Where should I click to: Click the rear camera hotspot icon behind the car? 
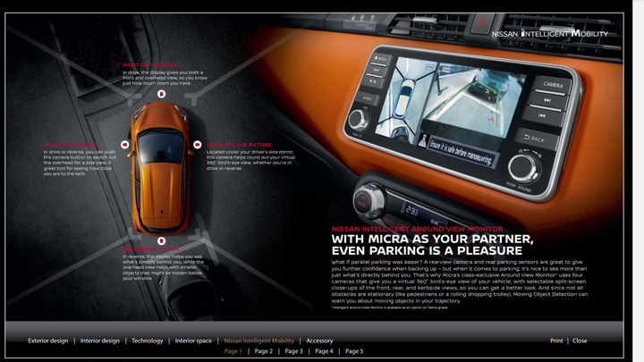pos(161,241)
